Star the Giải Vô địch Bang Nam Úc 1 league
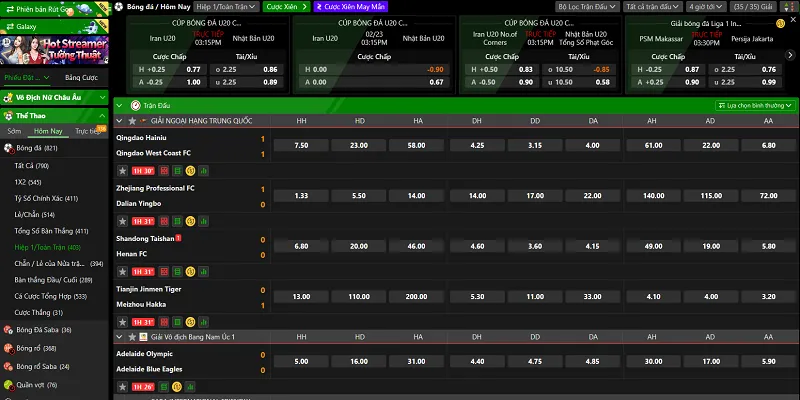Image resolution: width=800 pixels, height=400 pixels. (x=132, y=337)
